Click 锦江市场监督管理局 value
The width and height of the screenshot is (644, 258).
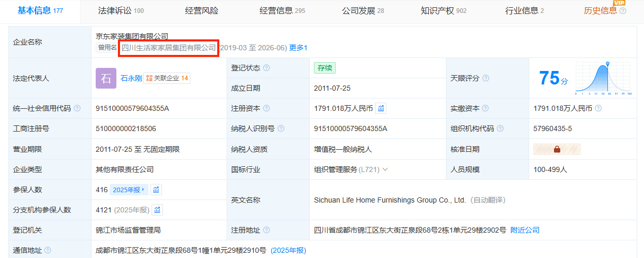(128, 230)
